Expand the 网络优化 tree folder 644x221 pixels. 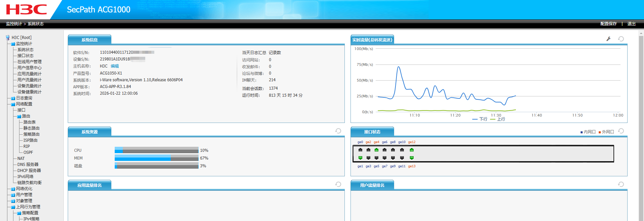pyautogui.click(x=13, y=189)
